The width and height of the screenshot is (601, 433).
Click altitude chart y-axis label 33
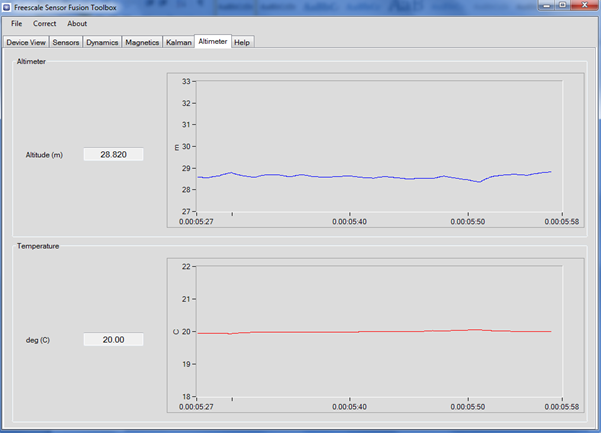click(186, 81)
